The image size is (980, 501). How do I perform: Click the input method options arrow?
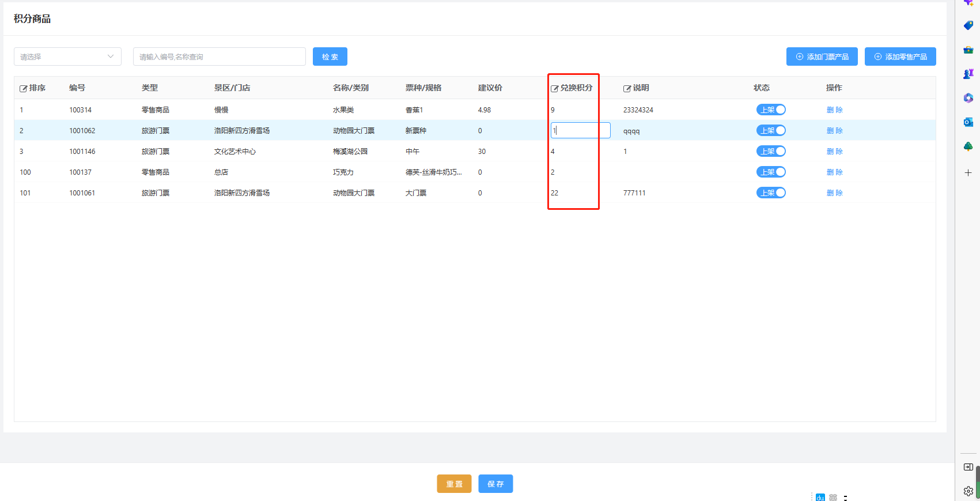click(845, 497)
